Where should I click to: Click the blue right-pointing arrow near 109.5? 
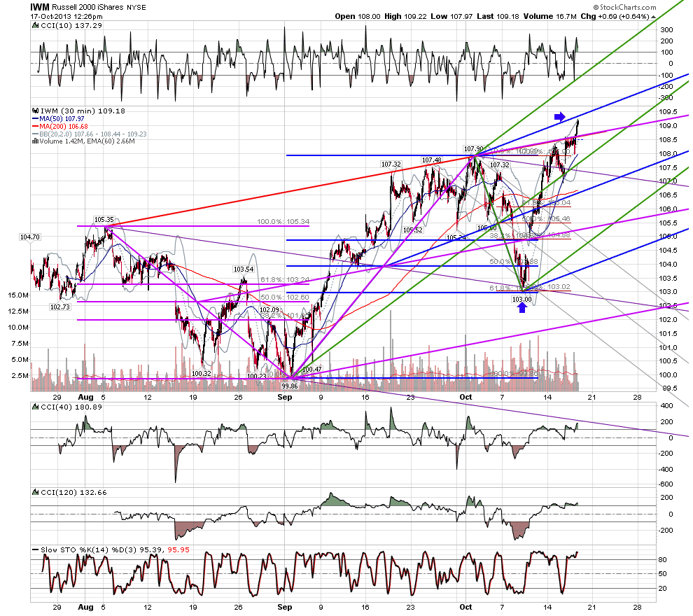click(559, 117)
